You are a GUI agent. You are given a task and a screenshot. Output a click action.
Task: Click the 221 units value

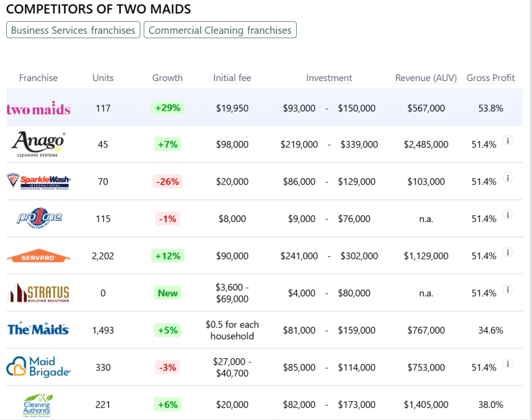(x=103, y=404)
